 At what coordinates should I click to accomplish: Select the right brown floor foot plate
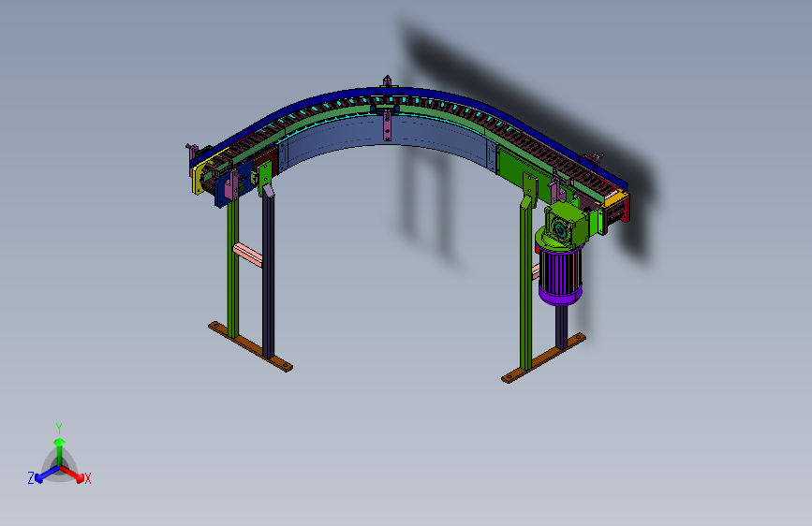pyautogui.click(x=543, y=358)
